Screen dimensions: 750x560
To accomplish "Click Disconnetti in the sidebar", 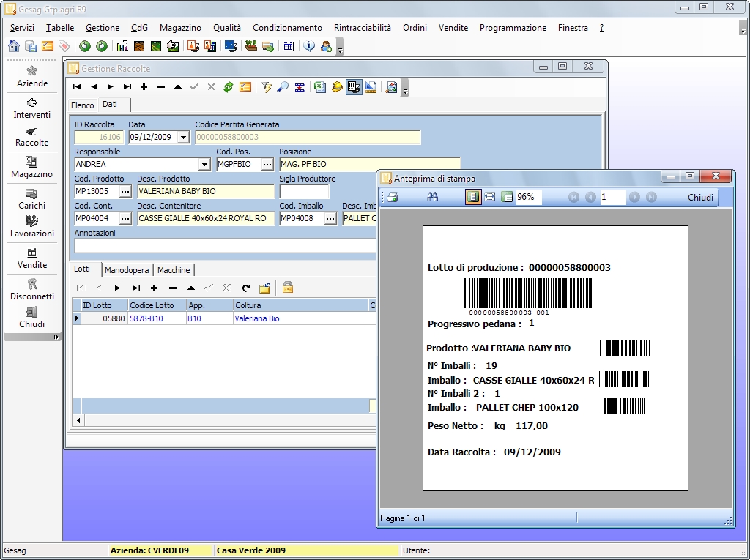I will (32, 290).
